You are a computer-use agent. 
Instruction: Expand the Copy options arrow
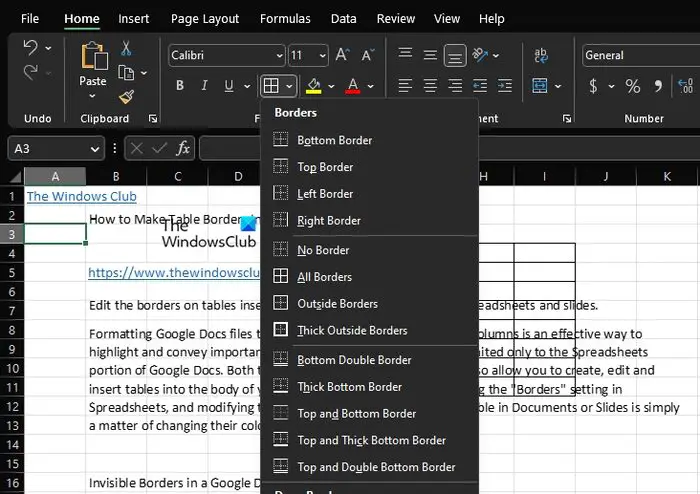click(144, 73)
